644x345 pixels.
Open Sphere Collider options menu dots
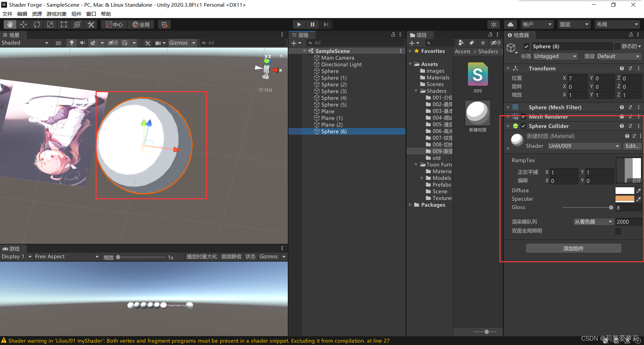click(x=639, y=126)
